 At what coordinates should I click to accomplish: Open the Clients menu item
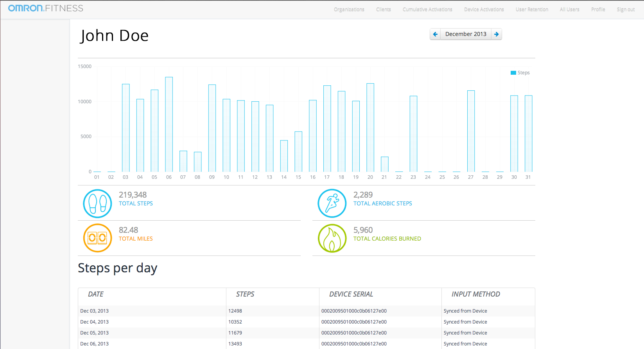click(384, 9)
